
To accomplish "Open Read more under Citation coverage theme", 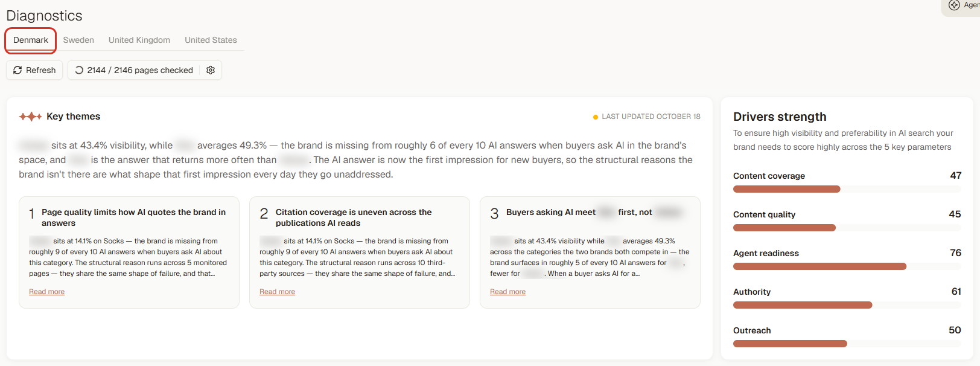I will pos(278,292).
